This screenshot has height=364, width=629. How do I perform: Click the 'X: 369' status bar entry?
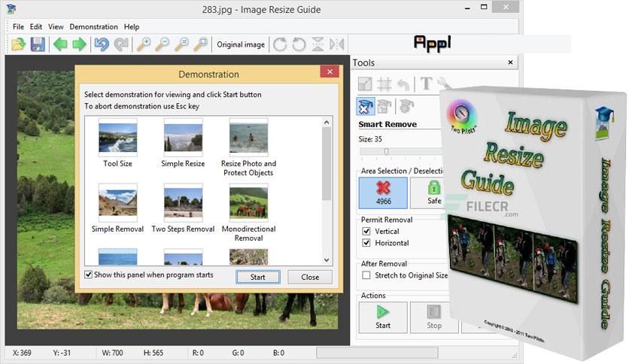22,353
